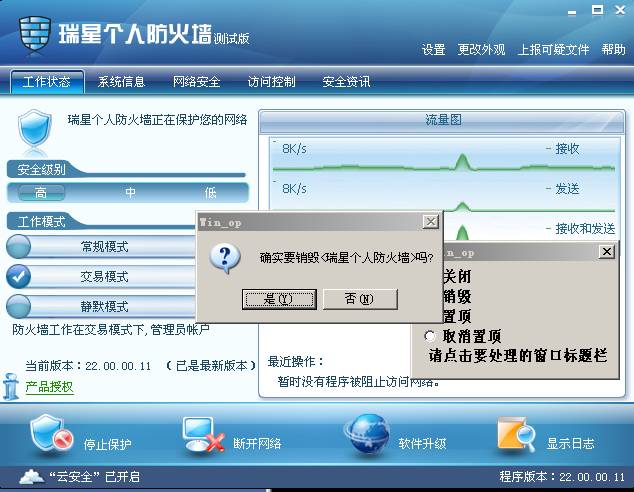Screen dimensions: 634x492
Task: Open the 访问控制 tab
Action: pyautogui.click(x=271, y=82)
